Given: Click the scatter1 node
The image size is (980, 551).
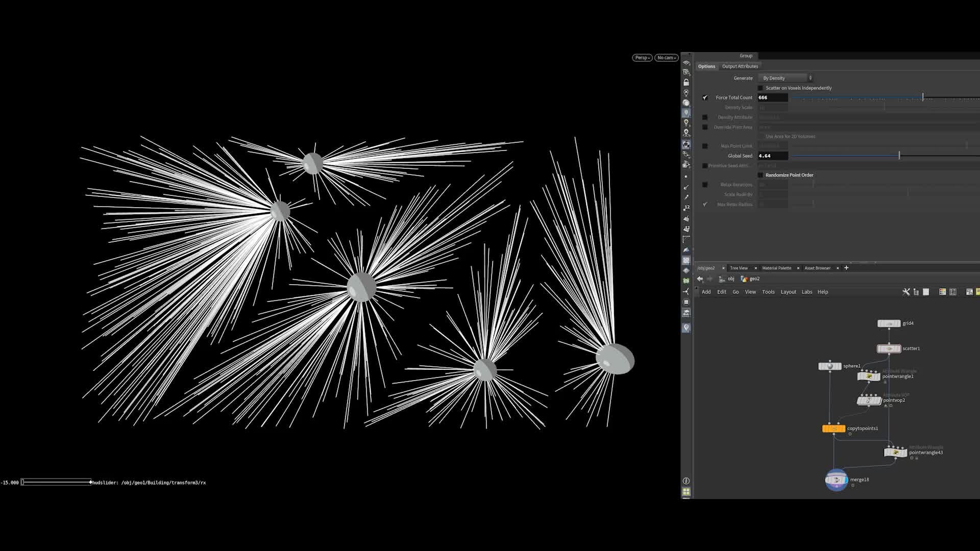Looking at the screenshot, I should click(889, 348).
